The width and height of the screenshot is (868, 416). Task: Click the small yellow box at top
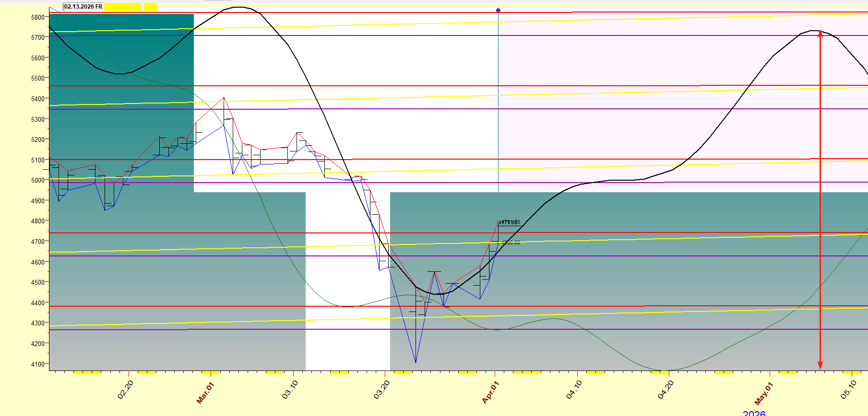pyautogui.click(x=150, y=7)
